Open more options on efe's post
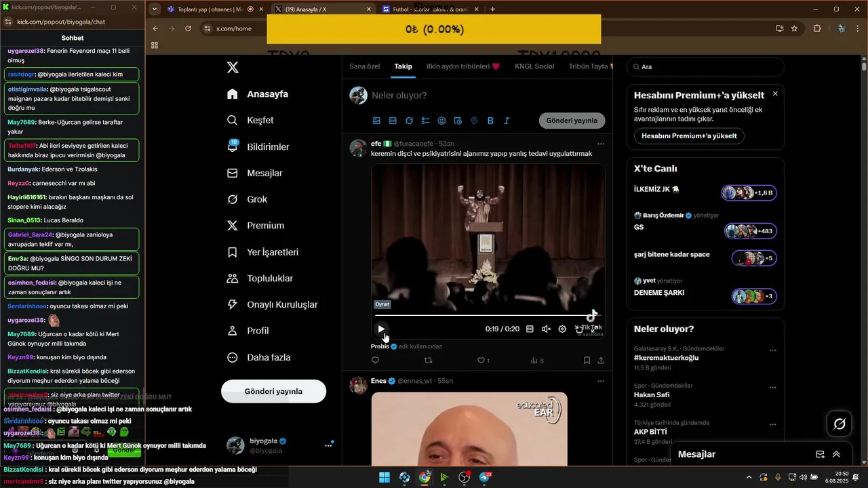The height and width of the screenshot is (488, 868). (x=601, y=144)
